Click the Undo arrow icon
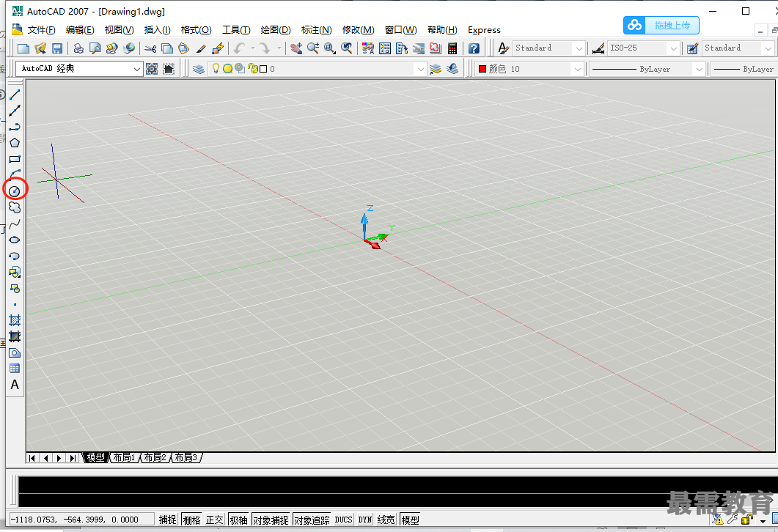This screenshot has width=778, height=532. (240, 48)
